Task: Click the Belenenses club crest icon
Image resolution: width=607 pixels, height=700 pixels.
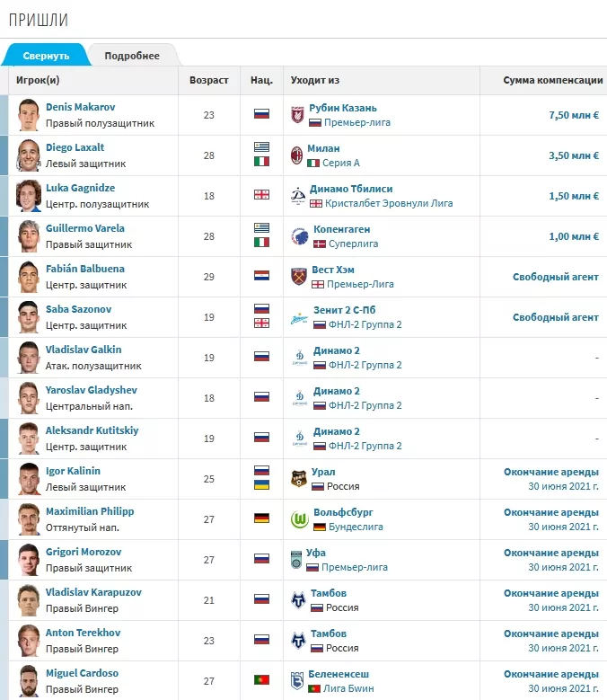Action: [298, 681]
